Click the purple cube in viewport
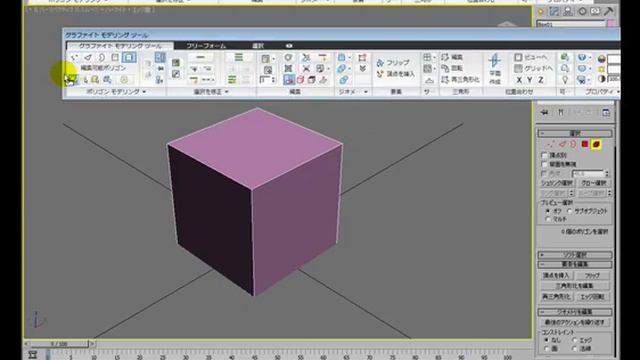The image size is (640, 360). (x=255, y=201)
